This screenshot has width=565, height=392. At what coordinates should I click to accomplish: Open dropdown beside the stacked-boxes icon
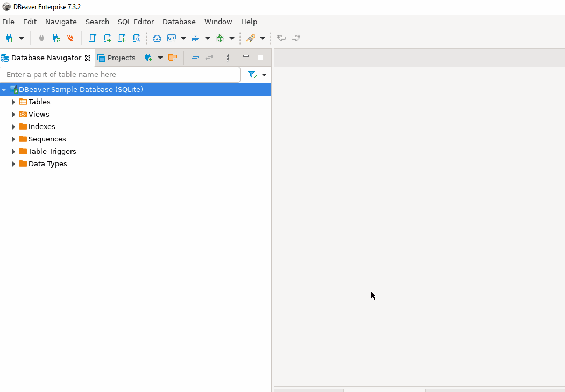208,38
